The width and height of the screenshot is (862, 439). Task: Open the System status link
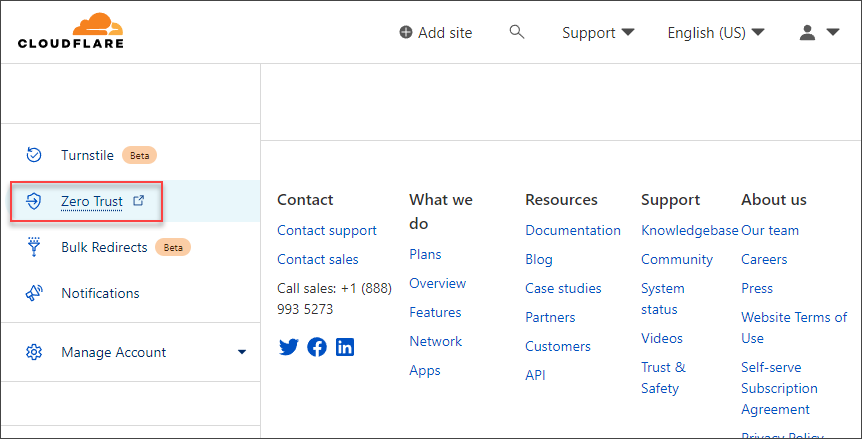pyautogui.click(x=663, y=298)
